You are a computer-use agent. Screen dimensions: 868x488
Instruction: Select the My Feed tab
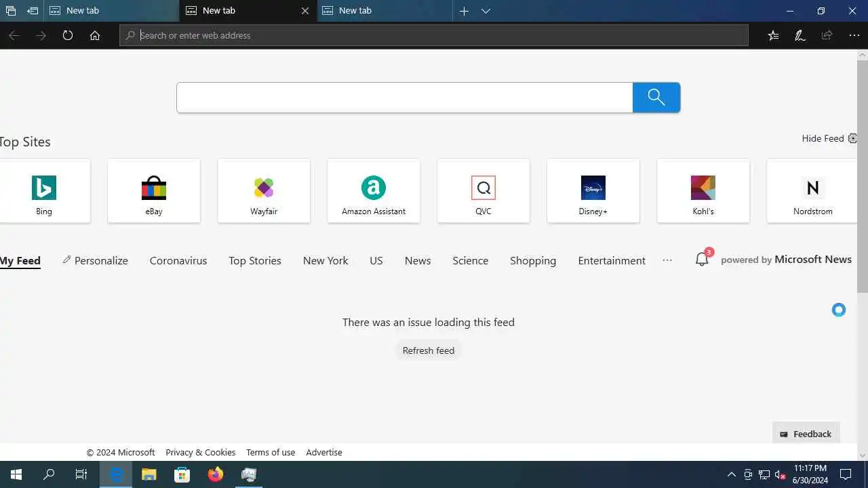[x=20, y=260]
